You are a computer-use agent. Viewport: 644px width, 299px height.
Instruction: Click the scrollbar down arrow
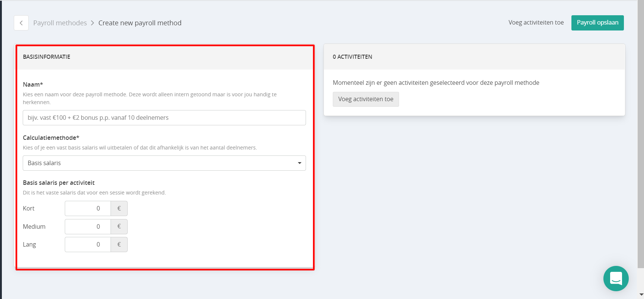(x=641, y=295)
